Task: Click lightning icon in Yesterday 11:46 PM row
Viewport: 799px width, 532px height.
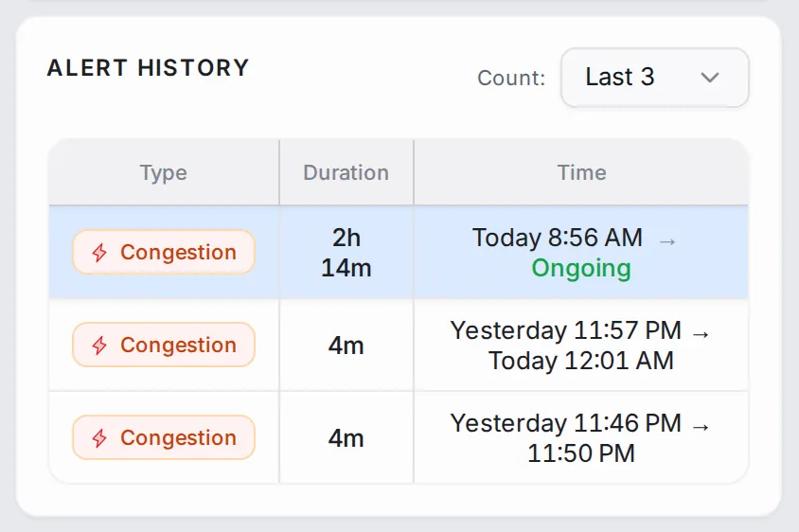Action: [99, 437]
